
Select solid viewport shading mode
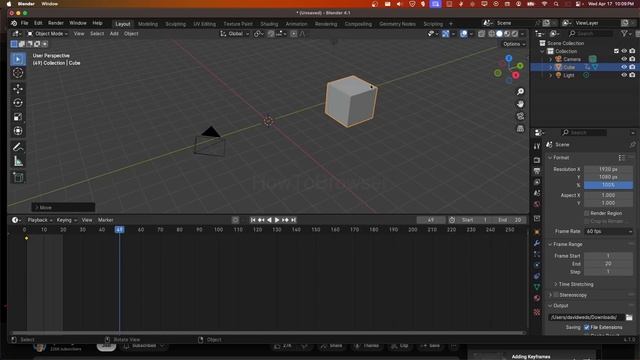(x=499, y=34)
